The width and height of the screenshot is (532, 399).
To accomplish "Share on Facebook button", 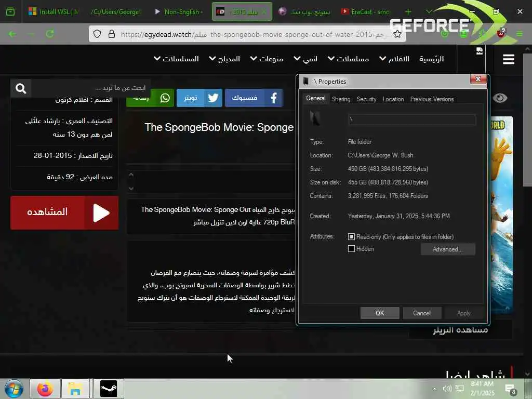I will pos(254,98).
